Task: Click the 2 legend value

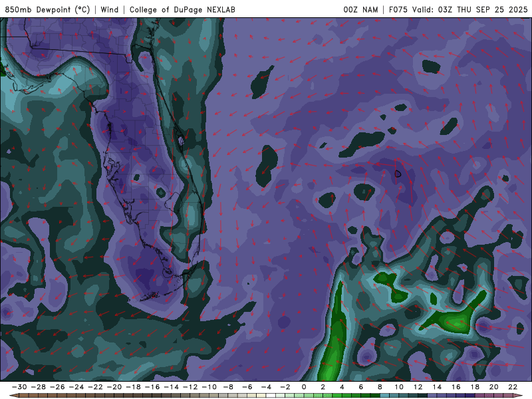Action: click(x=323, y=387)
